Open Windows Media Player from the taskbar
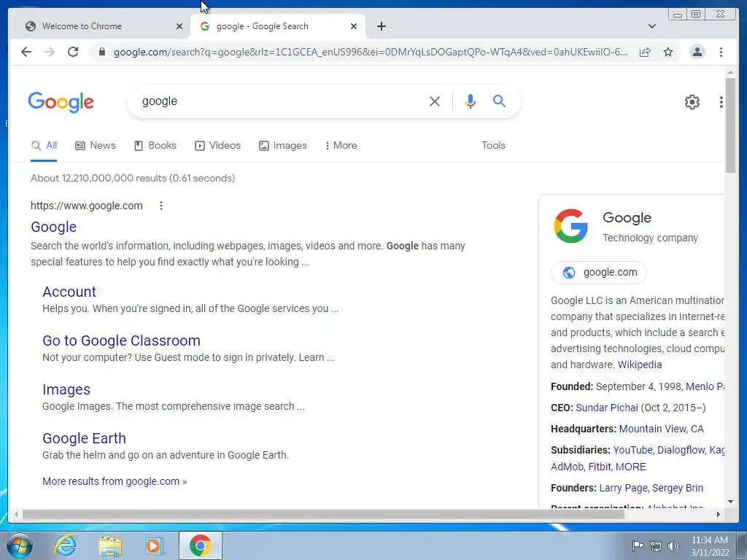 click(154, 546)
